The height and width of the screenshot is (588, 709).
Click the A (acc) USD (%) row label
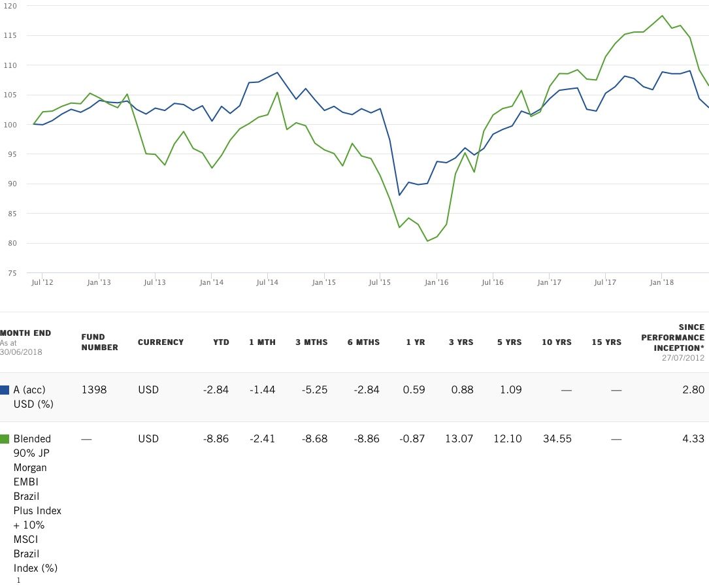[32, 397]
